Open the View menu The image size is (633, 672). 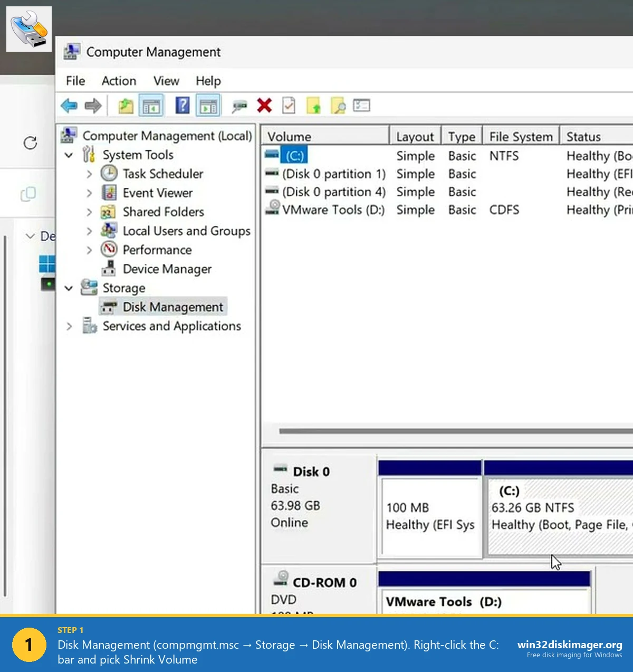click(166, 81)
